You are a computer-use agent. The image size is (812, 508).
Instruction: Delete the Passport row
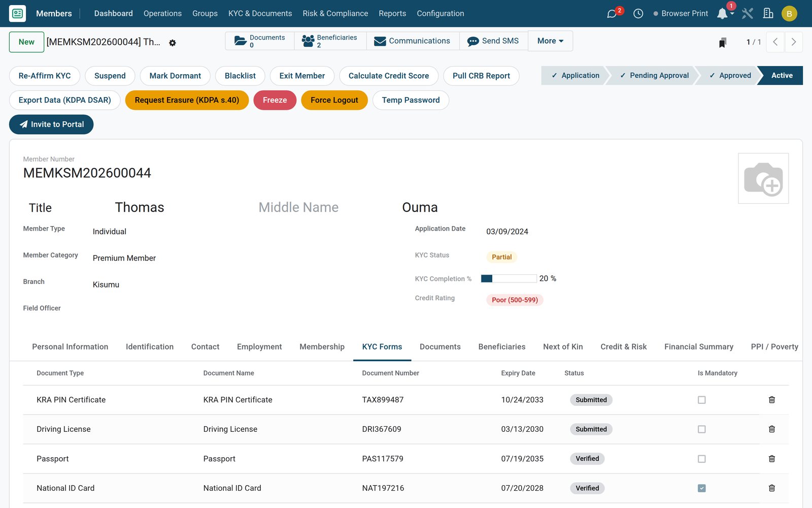pyautogui.click(x=772, y=459)
